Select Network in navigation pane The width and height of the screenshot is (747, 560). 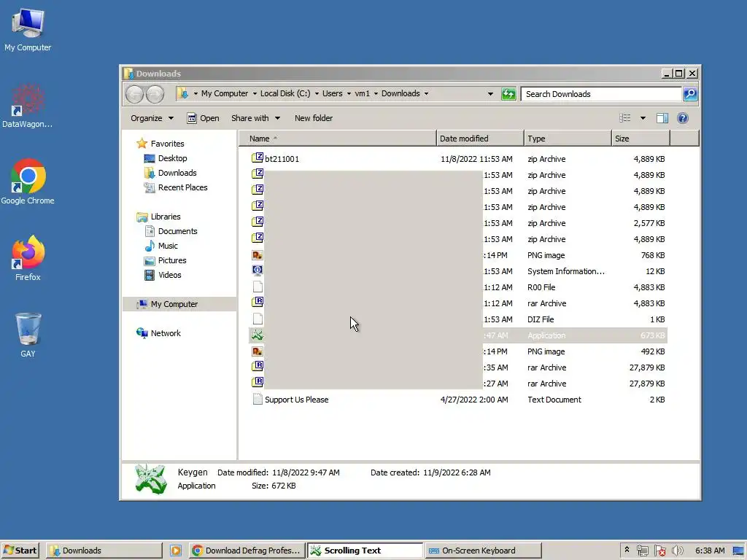158,332
